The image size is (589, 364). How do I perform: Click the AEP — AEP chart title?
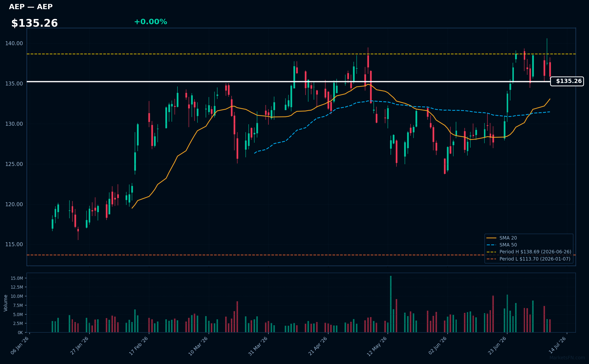click(31, 7)
